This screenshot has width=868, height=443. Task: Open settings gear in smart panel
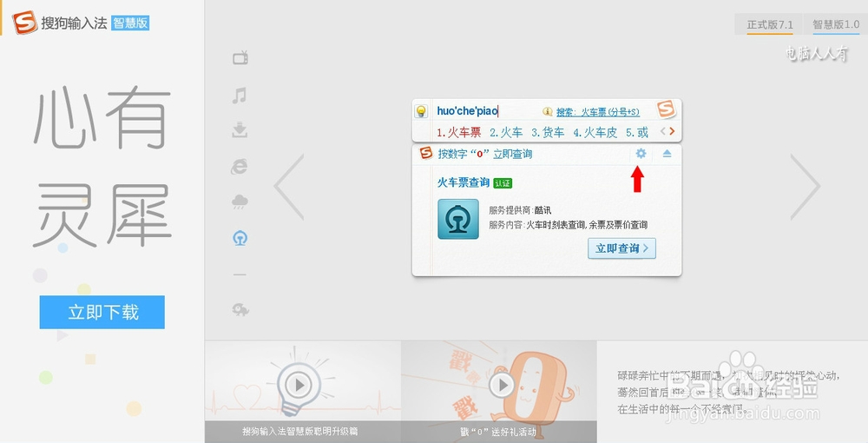pyautogui.click(x=641, y=154)
